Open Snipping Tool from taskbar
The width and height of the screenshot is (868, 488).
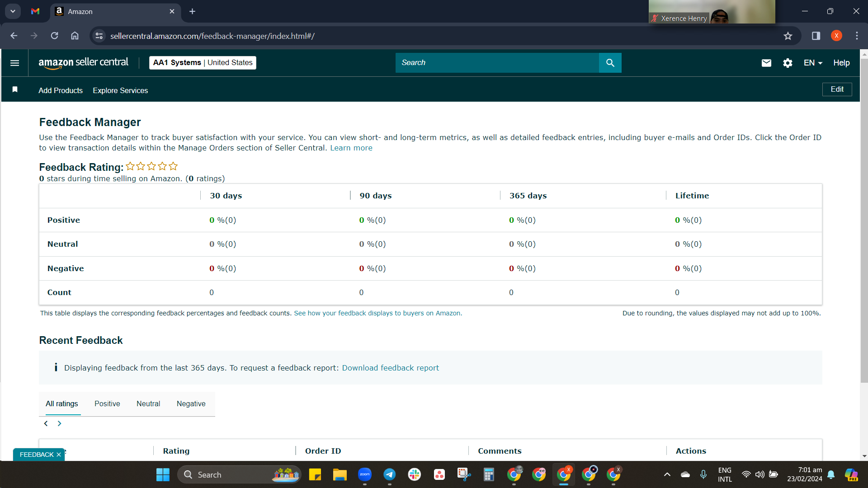pyautogui.click(x=464, y=474)
